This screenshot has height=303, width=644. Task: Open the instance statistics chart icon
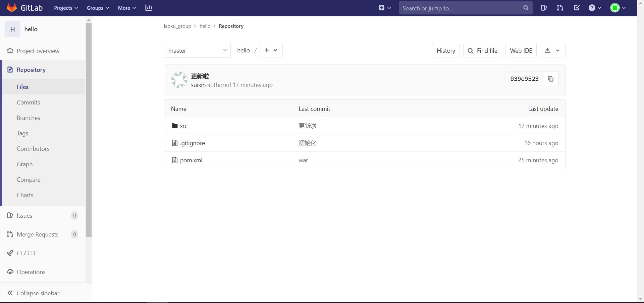pos(149,8)
